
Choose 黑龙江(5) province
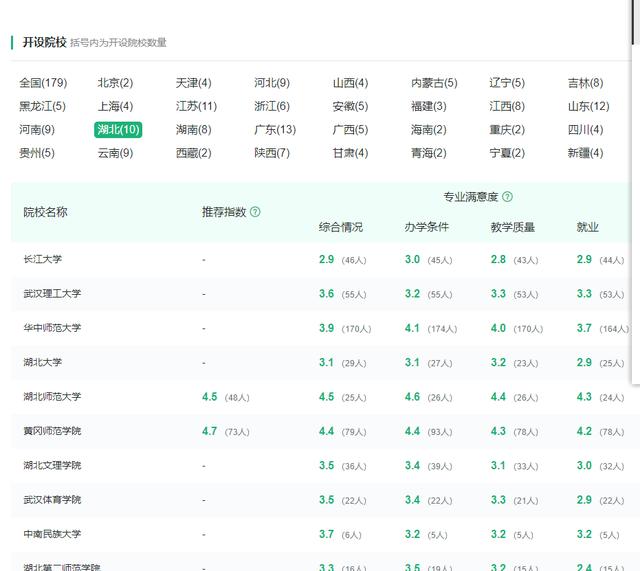tap(42, 106)
